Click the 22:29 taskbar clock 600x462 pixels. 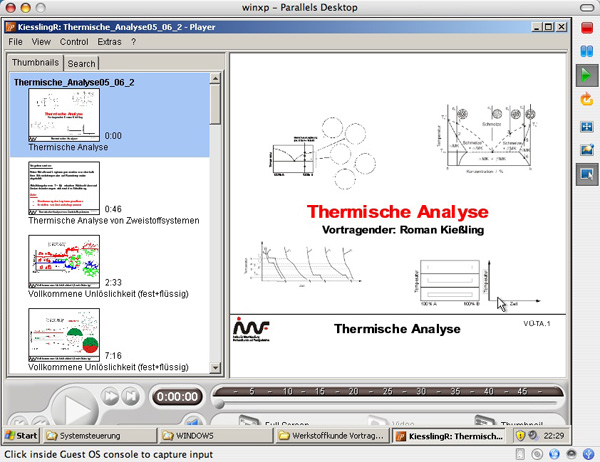click(x=554, y=436)
